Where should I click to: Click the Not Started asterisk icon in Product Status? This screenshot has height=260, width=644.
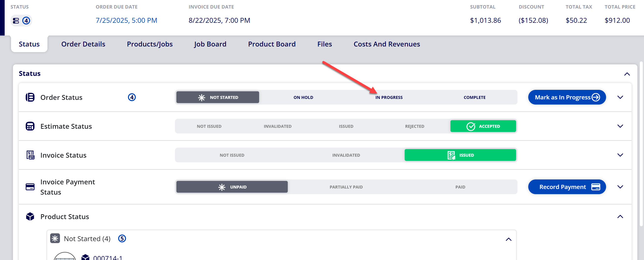coord(55,238)
